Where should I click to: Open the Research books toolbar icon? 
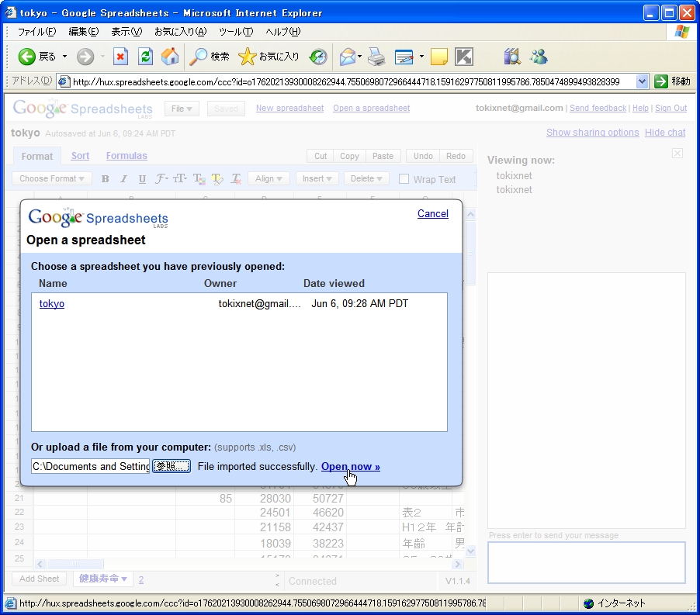[x=512, y=57]
